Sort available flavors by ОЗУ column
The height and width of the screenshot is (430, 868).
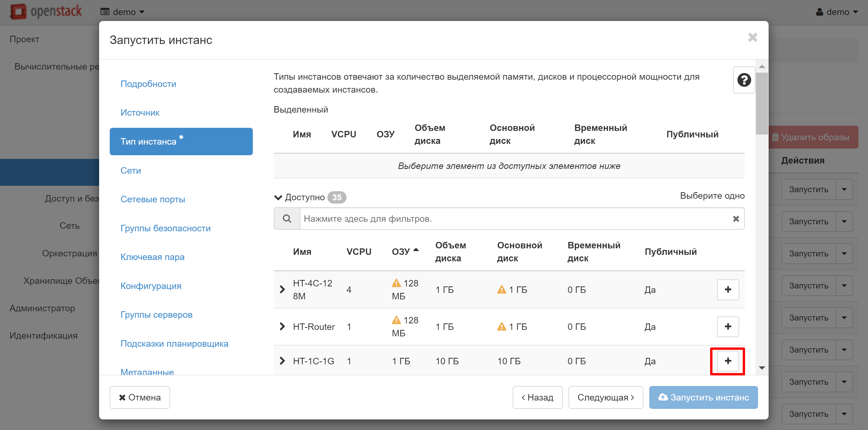point(405,251)
